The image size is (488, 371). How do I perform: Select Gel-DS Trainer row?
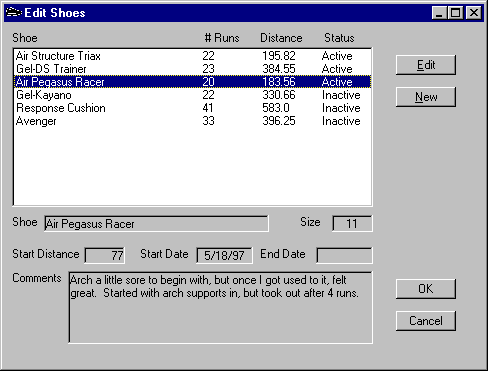pos(193,69)
